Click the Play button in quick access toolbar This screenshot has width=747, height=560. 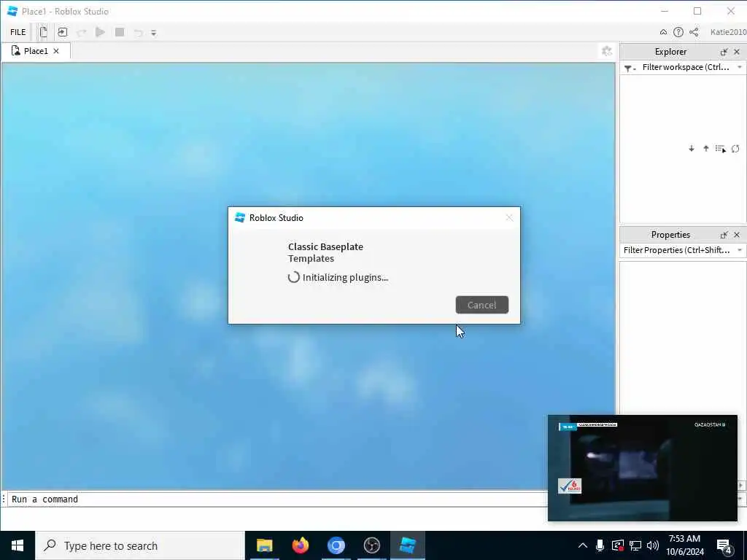pyautogui.click(x=100, y=32)
